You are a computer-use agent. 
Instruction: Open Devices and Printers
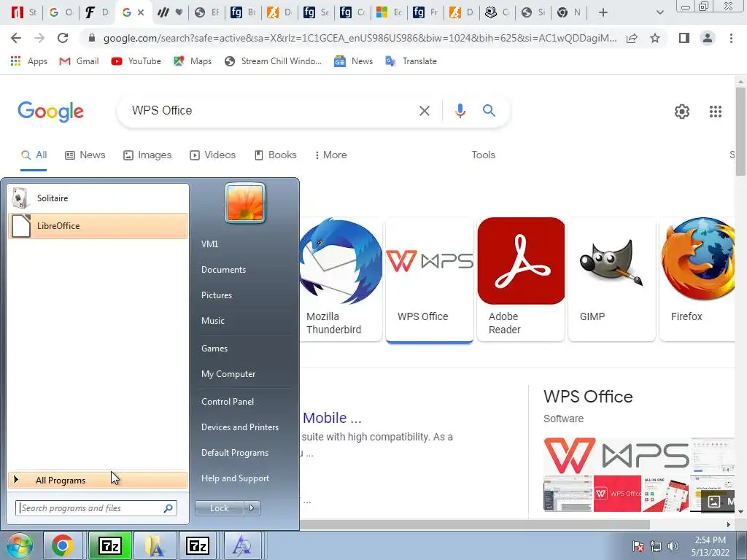(x=239, y=427)
